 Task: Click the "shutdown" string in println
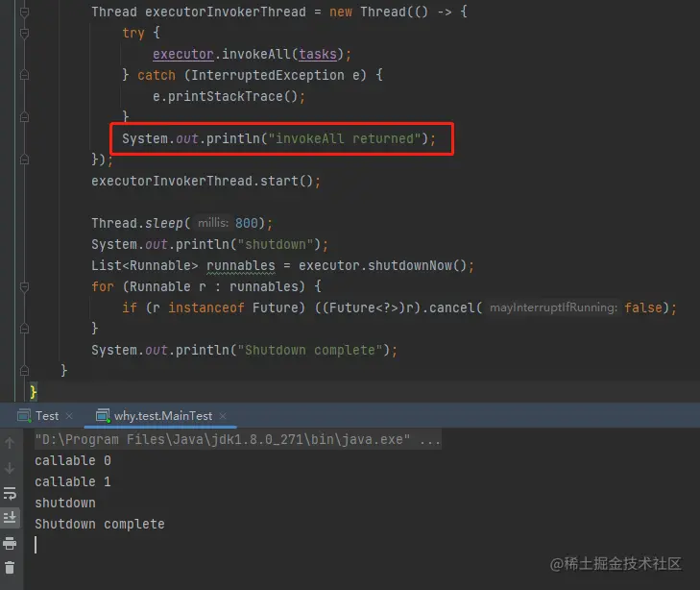coord(276,244)
